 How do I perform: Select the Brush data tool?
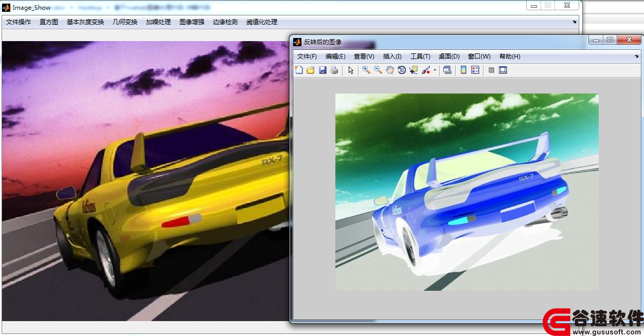[x=426, y=70]
